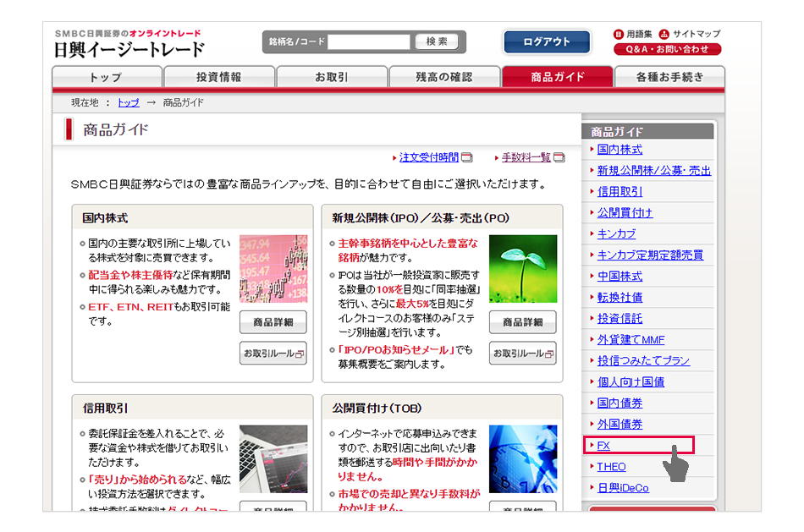Click the 用語集 glossary icon
Viewport: 804px width, 532px height.
[619, 35]
